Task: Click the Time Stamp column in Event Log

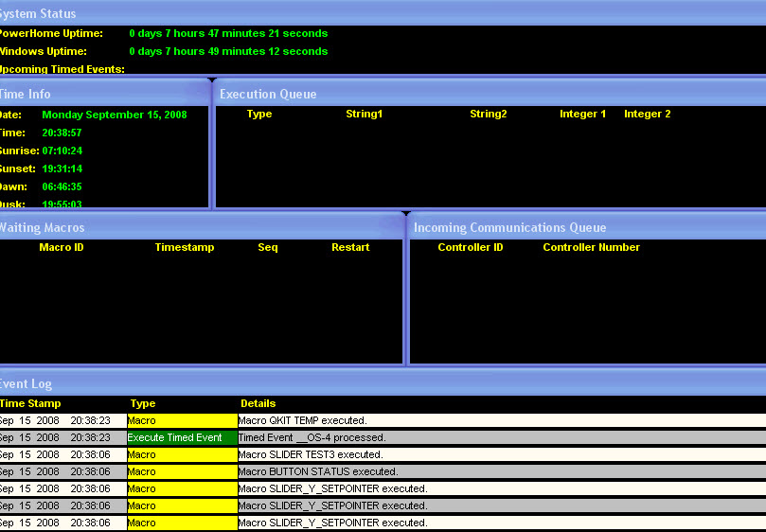Action: [x=30, y=403]
